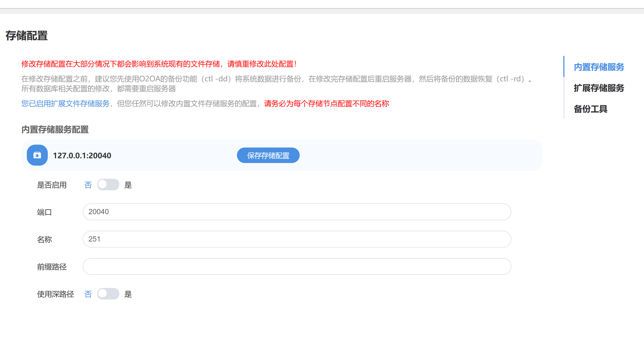644x352 pixels.
Task: Click the 127.0.0.1:20040 node title
Action: point(82,156)
